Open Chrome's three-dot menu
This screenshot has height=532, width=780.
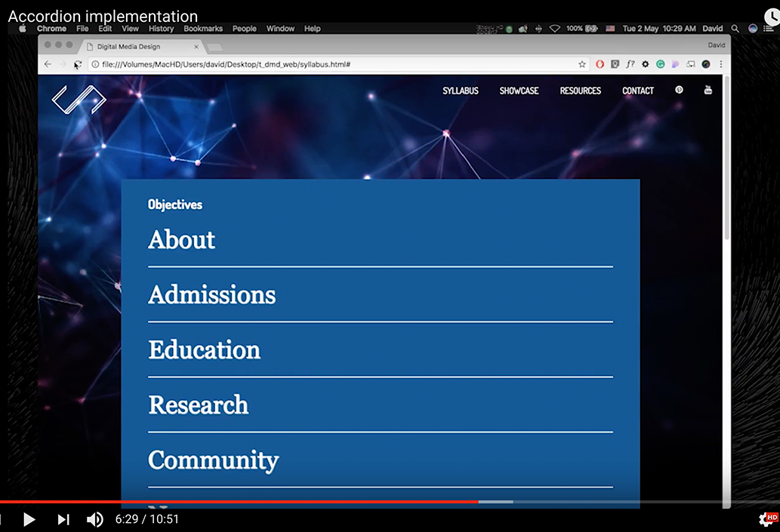[x=721, y=65]
